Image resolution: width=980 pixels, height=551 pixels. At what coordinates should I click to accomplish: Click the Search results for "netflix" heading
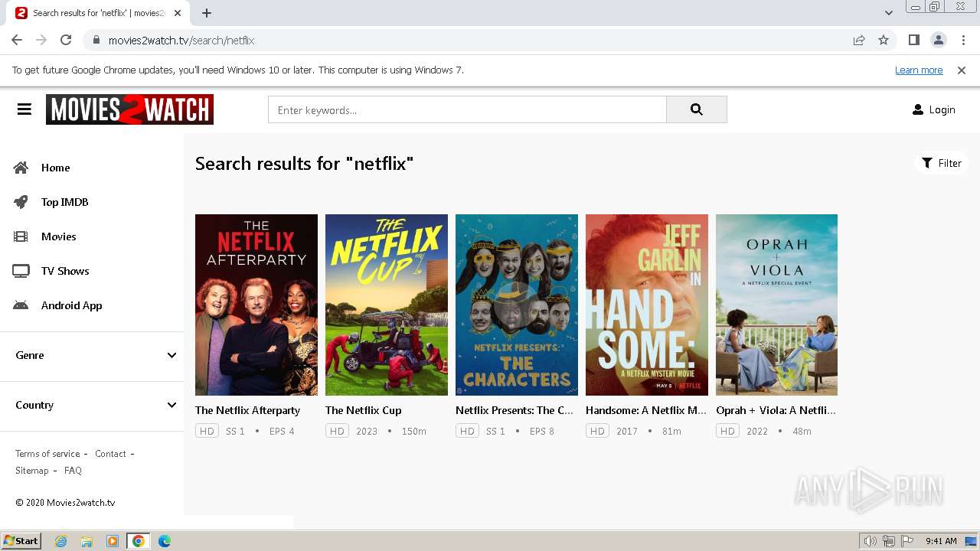pos(304,163)
